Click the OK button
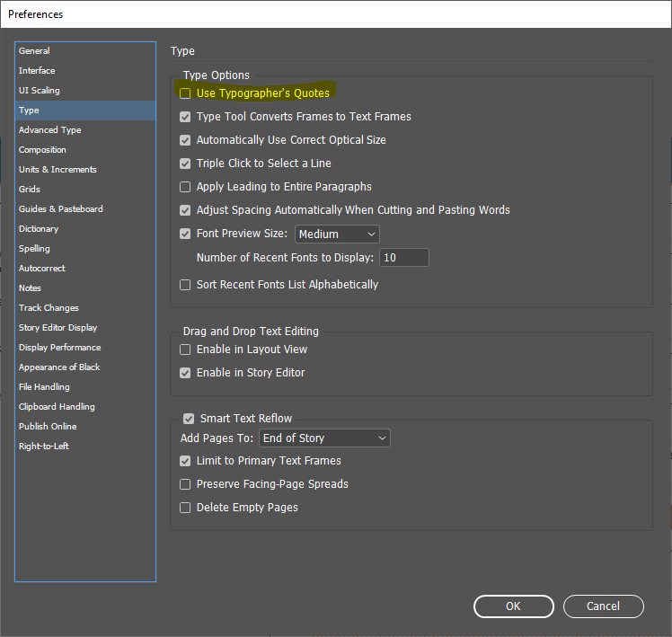 tap(513, 606)
